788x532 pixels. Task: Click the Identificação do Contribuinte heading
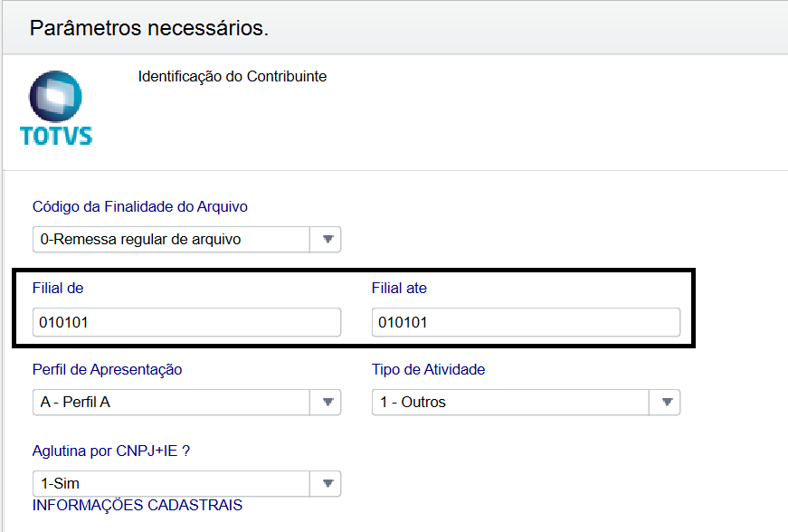point(233,77)
